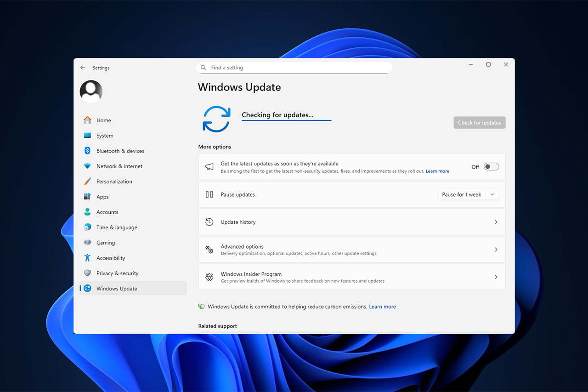Select Home in the sidebar
The width and height of the screenshot is (588, 392).
click(x=133, y=120)
